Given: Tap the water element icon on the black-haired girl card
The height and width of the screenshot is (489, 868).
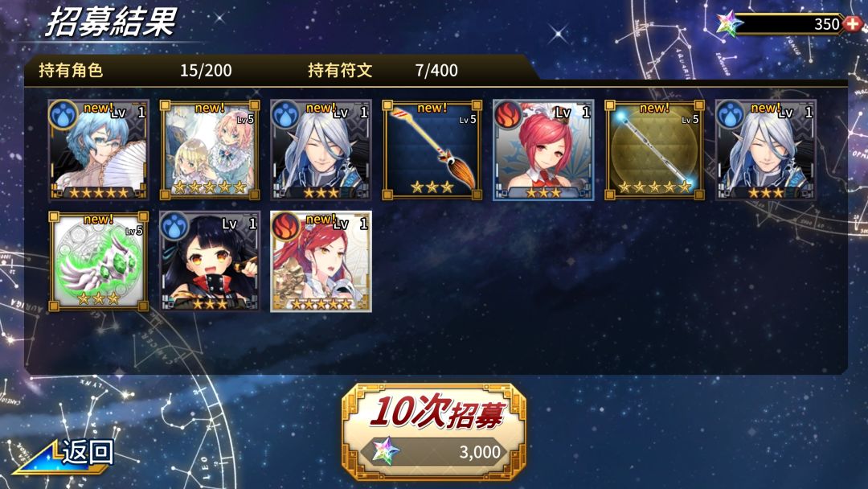Looking at the screenshot, I should 174,226.
